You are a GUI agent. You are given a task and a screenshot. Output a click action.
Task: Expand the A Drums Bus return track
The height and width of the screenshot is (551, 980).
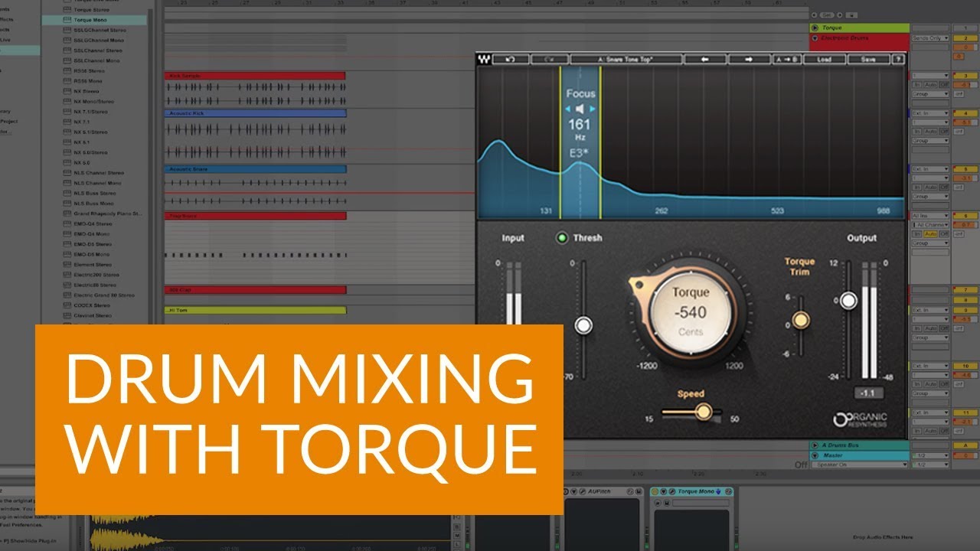(815, 445)
